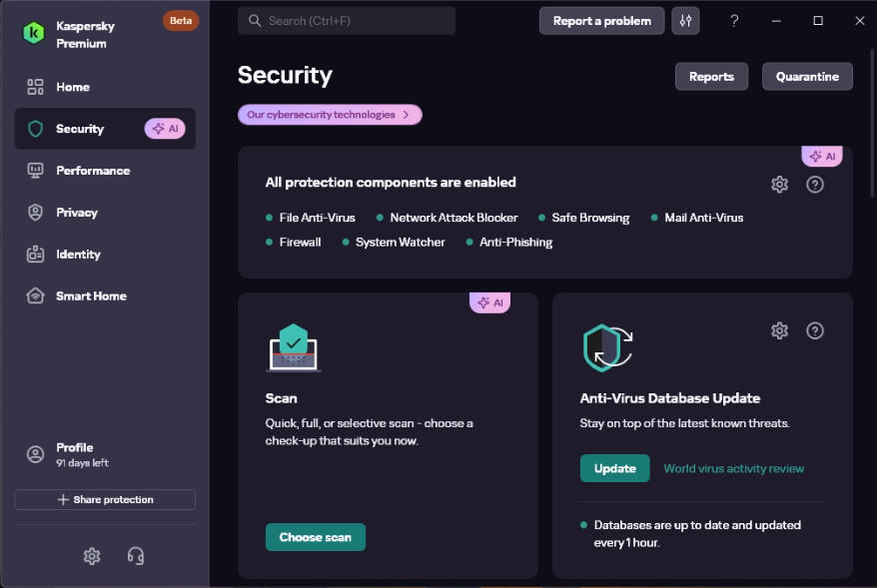Viewport: 877px width, 588px height.
Task: Open help for protection components card
Action: (x=815, y=185)
